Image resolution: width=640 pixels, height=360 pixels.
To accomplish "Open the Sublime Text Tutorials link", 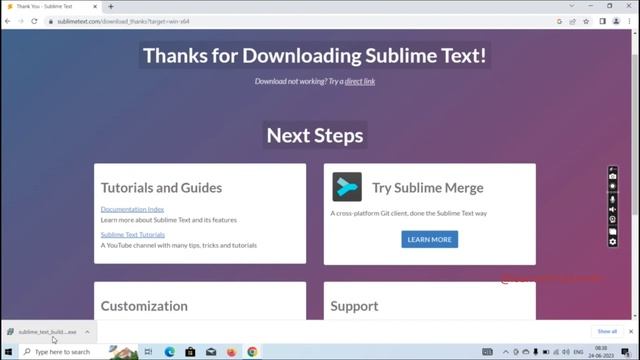I will [x=133, y=235].
